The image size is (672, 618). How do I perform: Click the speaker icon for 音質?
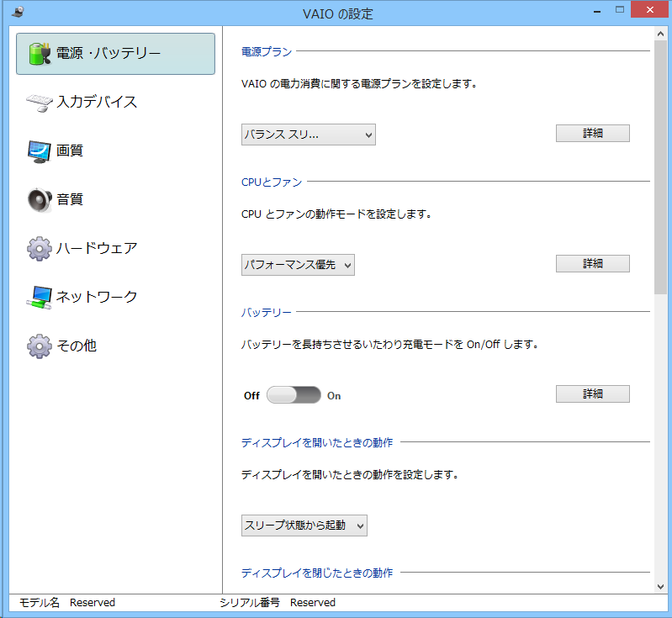[40, 200]
